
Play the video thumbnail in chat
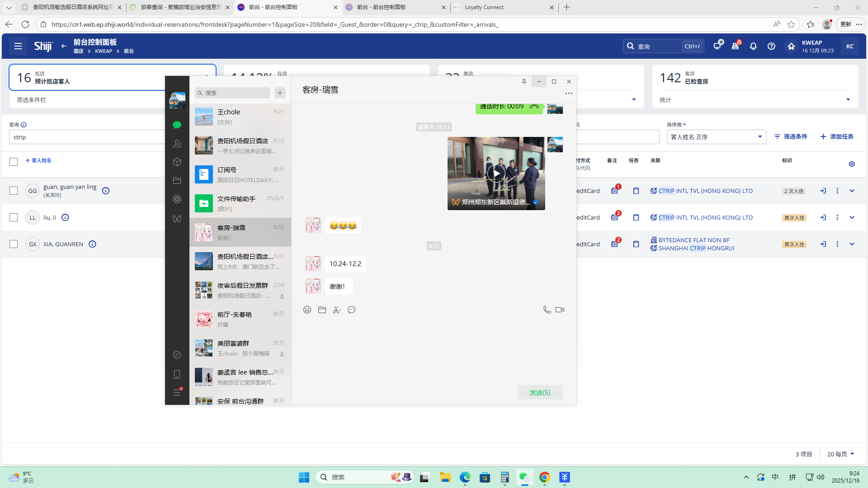pos(496,174)
